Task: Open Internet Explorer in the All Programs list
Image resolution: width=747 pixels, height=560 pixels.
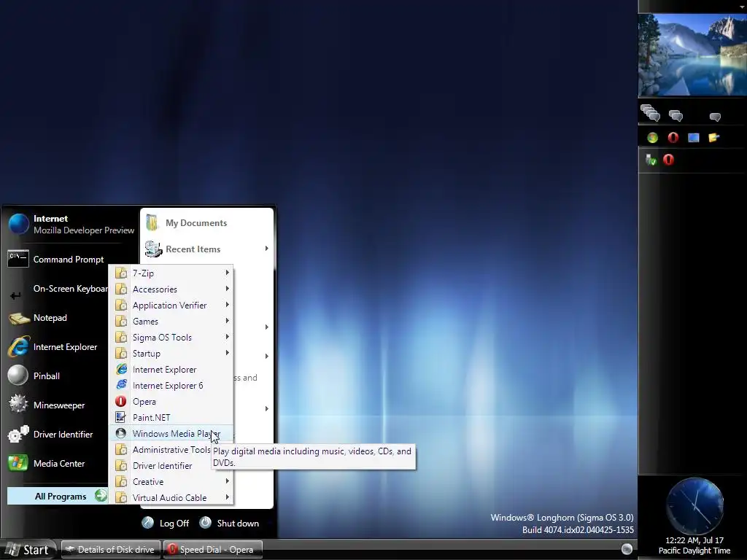Action: [171, 370]
